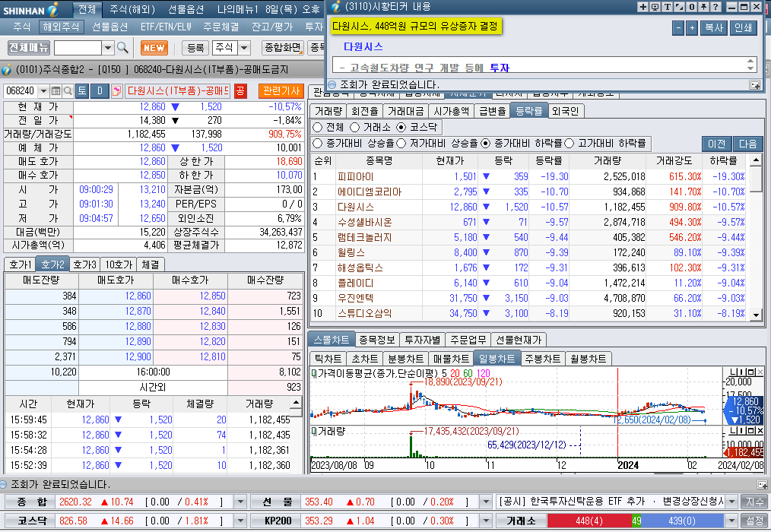Close the 거래량 volume chart panel
The width and height of the screenshot is (771, 532).
click(x=760, y=431)
